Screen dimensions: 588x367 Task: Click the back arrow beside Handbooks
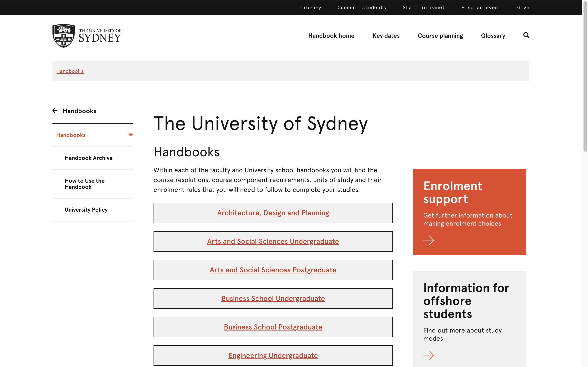click(x=55, y=111)
